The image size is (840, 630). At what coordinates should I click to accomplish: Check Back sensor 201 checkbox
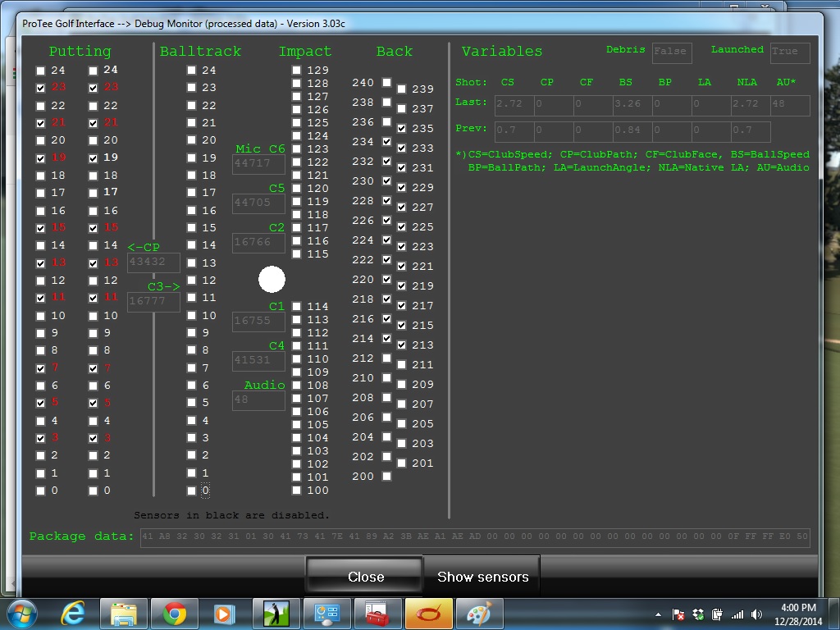point(401,463)
